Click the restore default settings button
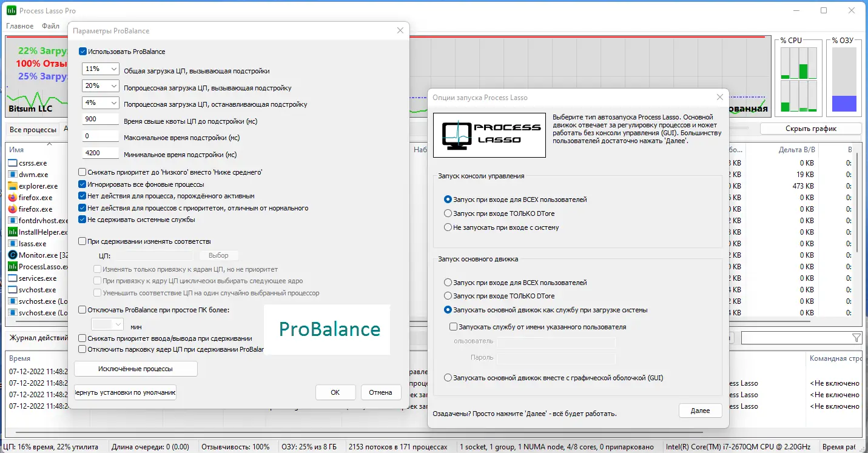 pyautogui.click(x=125, y=392)
